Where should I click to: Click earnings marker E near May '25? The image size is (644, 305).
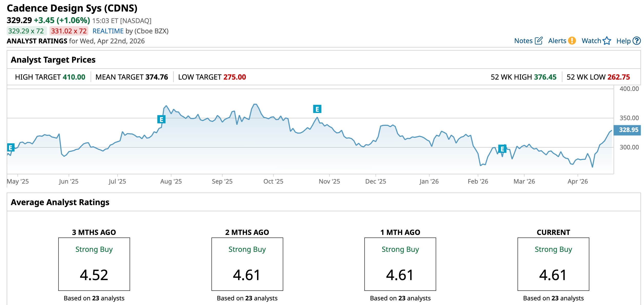click(x=11, y=148)
